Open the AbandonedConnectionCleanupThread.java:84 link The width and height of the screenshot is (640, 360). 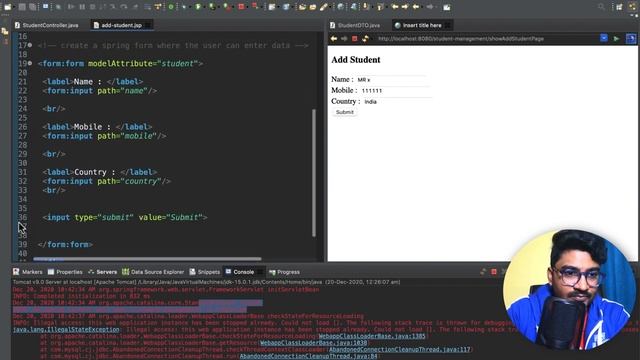point(308,356)
